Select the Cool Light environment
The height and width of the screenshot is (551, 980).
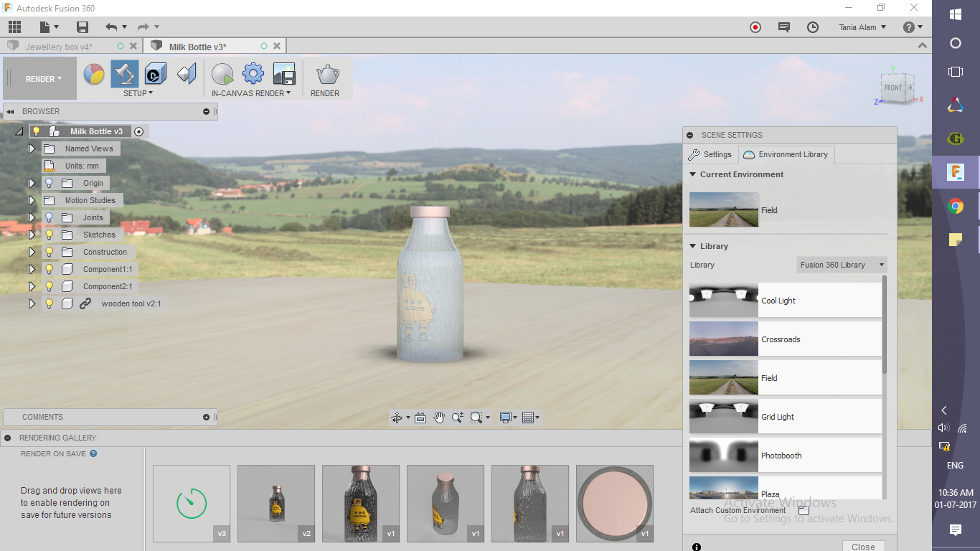click(x=785, y=301)
